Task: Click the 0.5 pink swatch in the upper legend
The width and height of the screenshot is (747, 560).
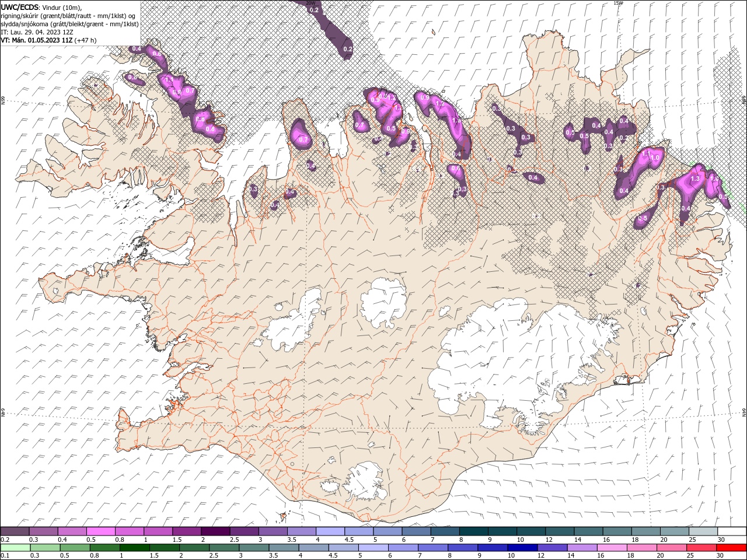Action: click(x=100, y=531)
